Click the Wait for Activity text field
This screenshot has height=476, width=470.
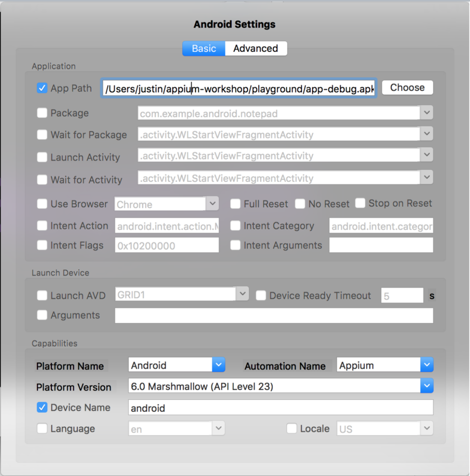[x=279, y=178]
